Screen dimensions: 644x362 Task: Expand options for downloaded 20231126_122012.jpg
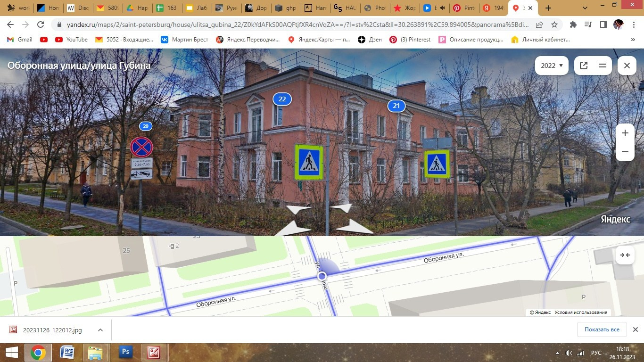100,330
